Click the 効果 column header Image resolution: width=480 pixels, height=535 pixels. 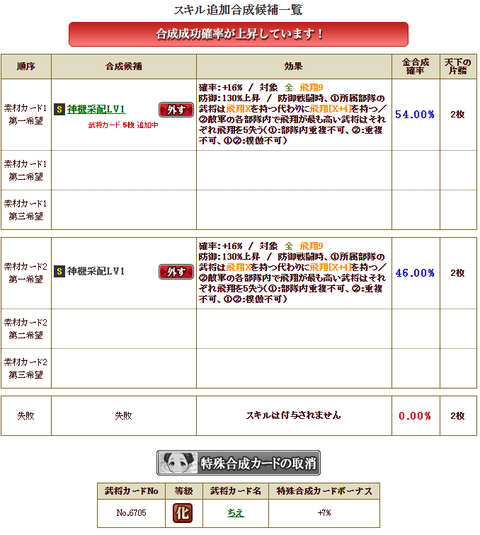[x=294, y=66]
